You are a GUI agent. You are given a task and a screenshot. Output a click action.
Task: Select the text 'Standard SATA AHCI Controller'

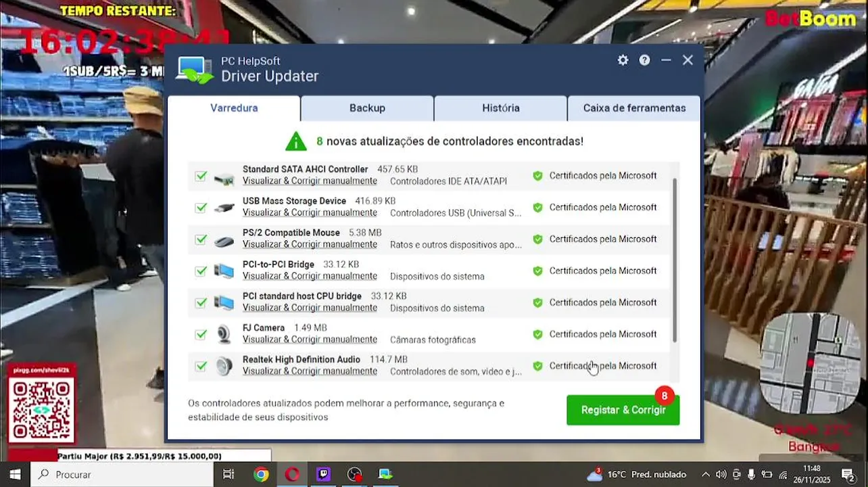point(305,169)
